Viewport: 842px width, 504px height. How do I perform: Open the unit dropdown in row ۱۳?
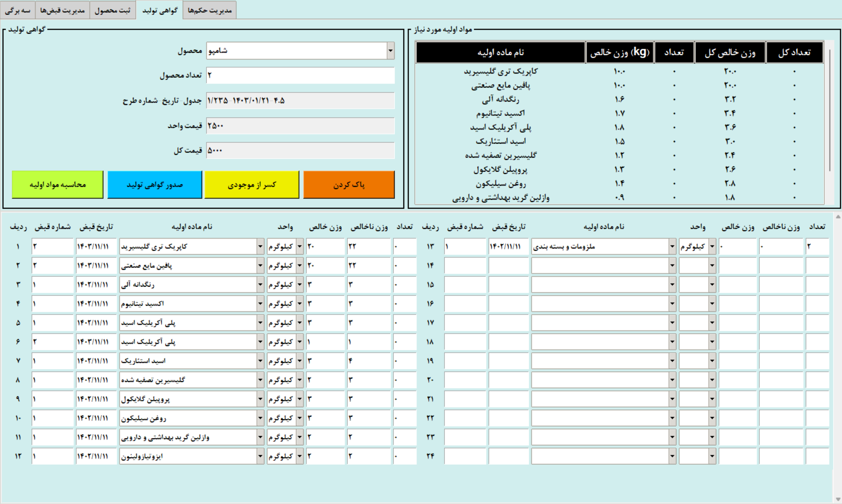click(712, 246)
